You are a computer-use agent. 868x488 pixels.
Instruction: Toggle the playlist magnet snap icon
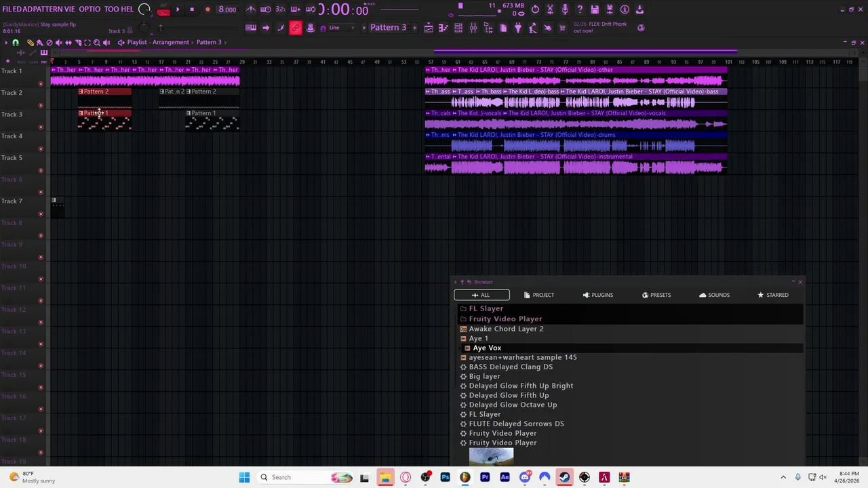pos(15,43)
